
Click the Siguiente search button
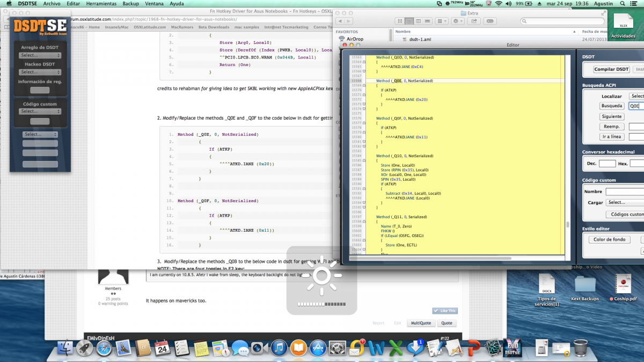611,116
